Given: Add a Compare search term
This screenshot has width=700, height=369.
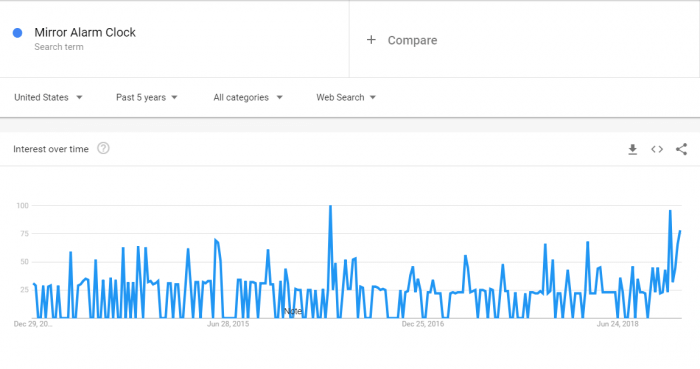Looking at the screenshot, I should pos(412,40).
